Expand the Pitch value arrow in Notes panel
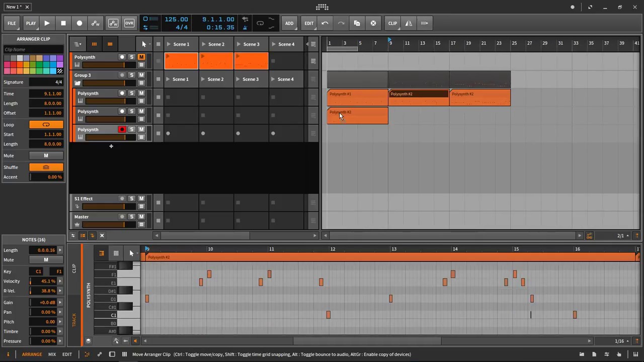 pos(60,322)
